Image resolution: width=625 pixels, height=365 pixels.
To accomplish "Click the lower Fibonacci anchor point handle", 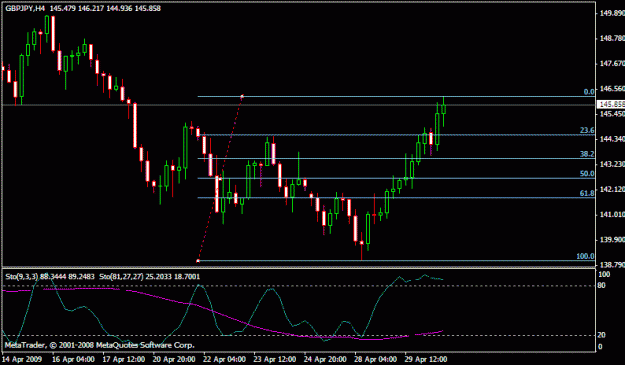I will (198, 261).
